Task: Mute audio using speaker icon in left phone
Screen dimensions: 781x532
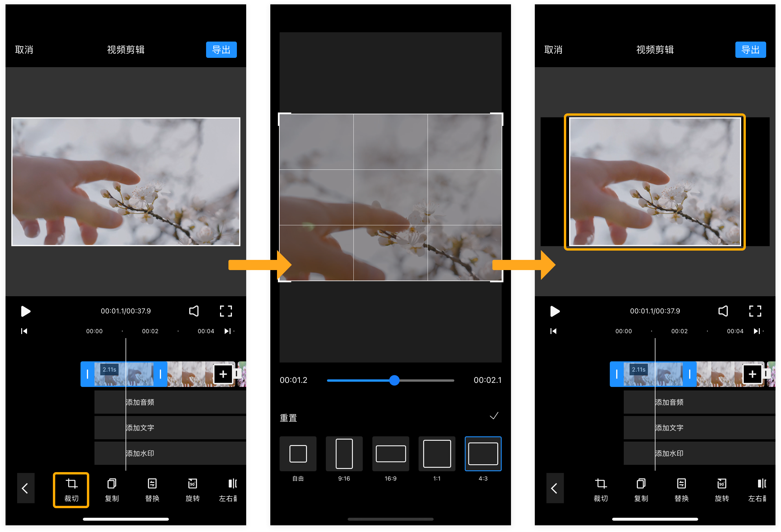Action: [x=194, y=311]
